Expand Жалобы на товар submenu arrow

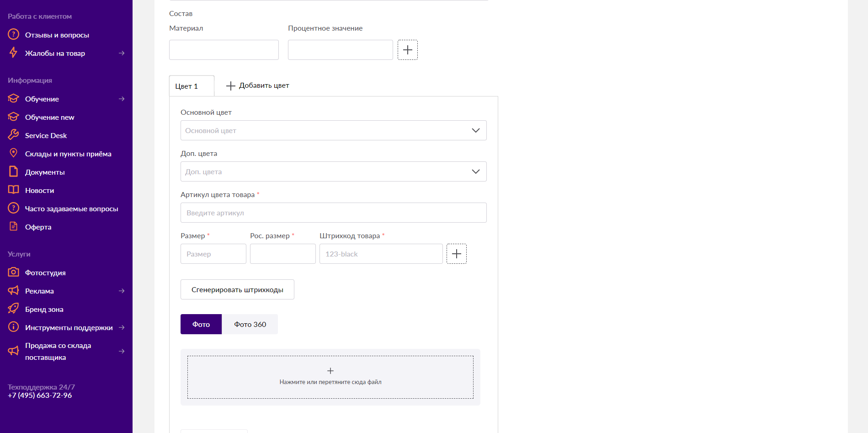pos(122,53)
